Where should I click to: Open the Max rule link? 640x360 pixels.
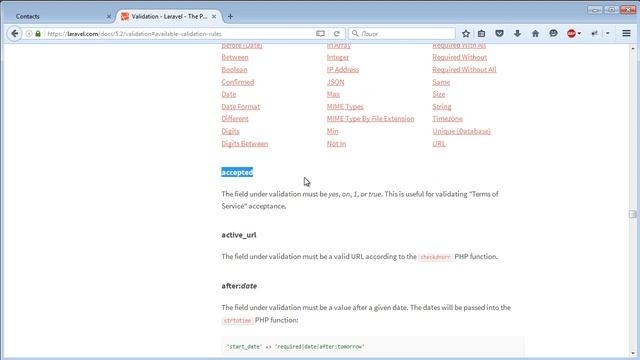[333, 94]
